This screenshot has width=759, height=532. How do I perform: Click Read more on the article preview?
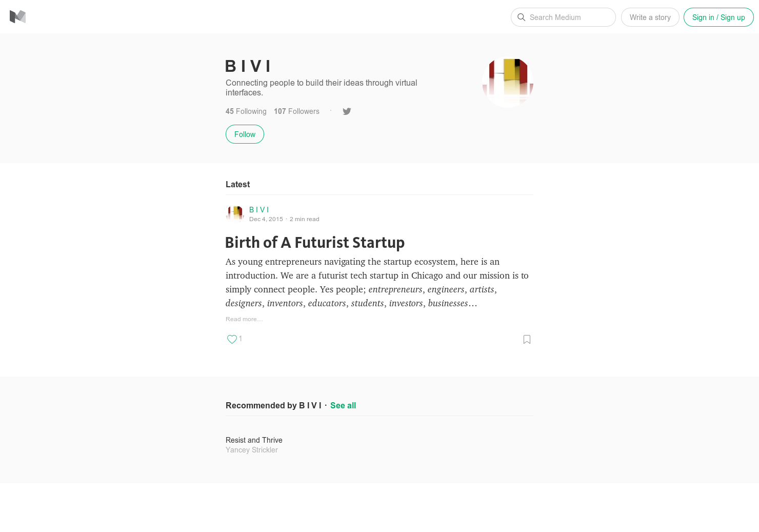coord(244,319)
